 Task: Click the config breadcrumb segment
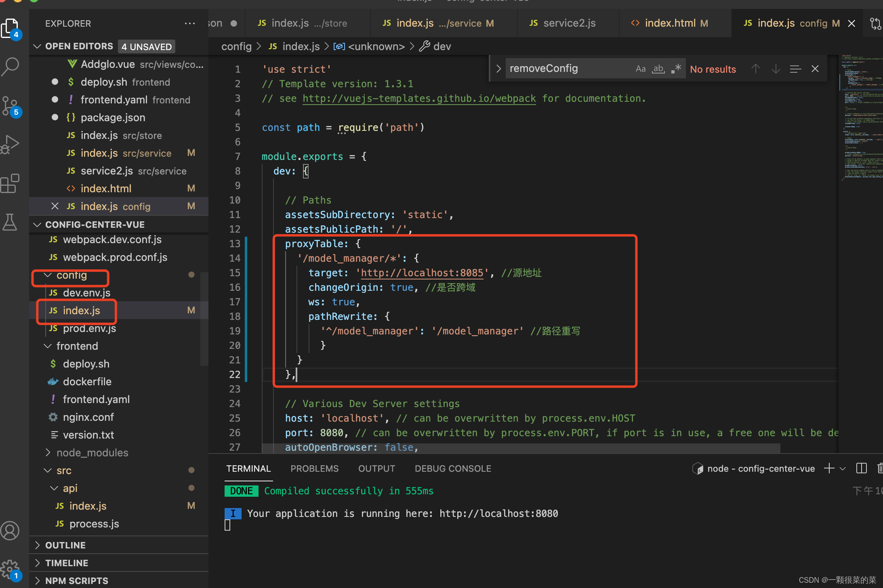click(x=236, y=46)
